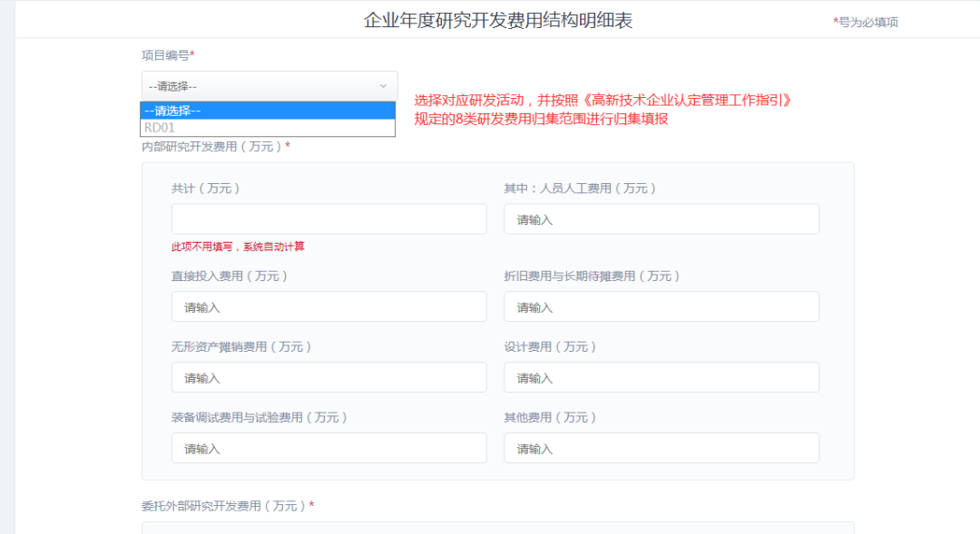Click the 内部研究开发费用（万元）label

click(x=216, y=146)
